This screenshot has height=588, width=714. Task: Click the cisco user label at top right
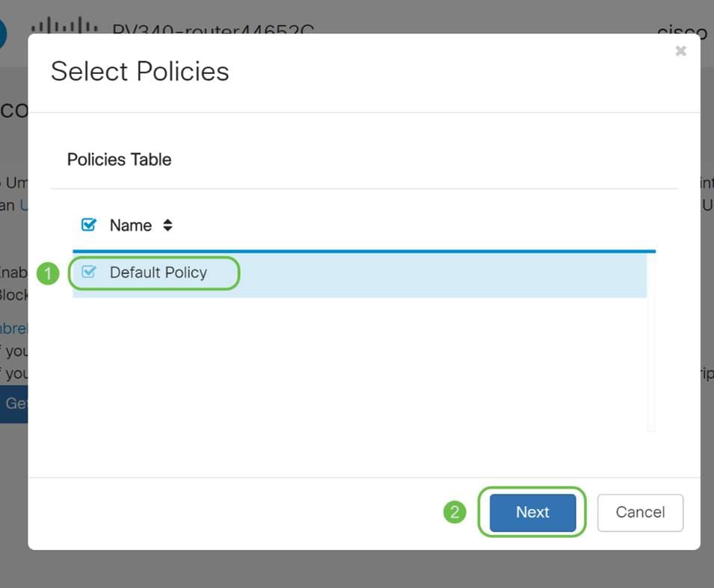(x=682, y=31)
